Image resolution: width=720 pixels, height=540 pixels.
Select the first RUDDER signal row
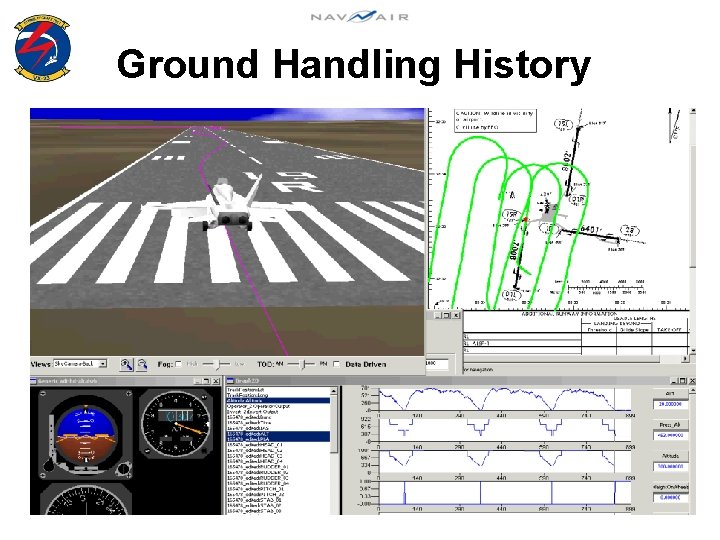coord(278,467)
